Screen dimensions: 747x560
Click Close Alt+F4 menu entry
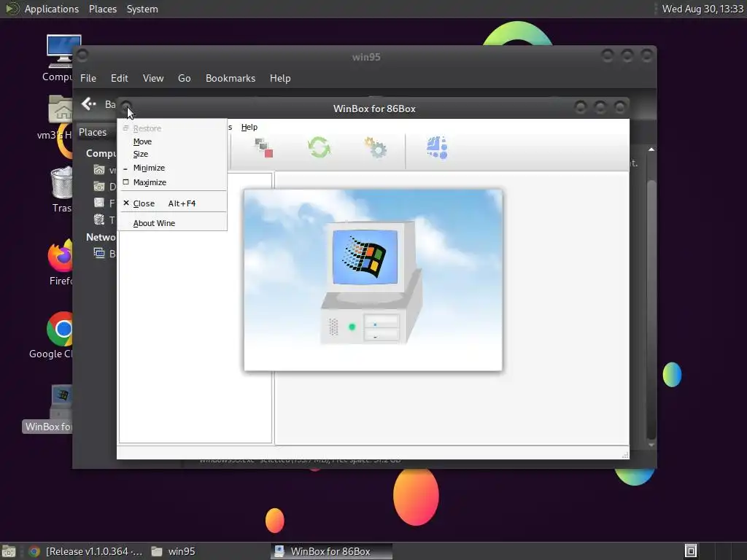point(164,203)
